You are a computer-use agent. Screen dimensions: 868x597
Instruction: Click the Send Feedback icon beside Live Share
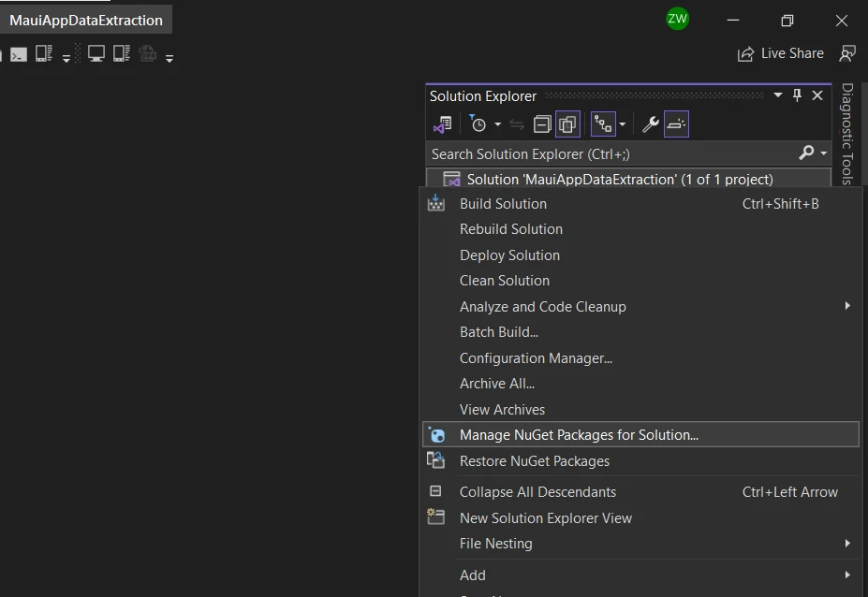[x=847, y=53]
